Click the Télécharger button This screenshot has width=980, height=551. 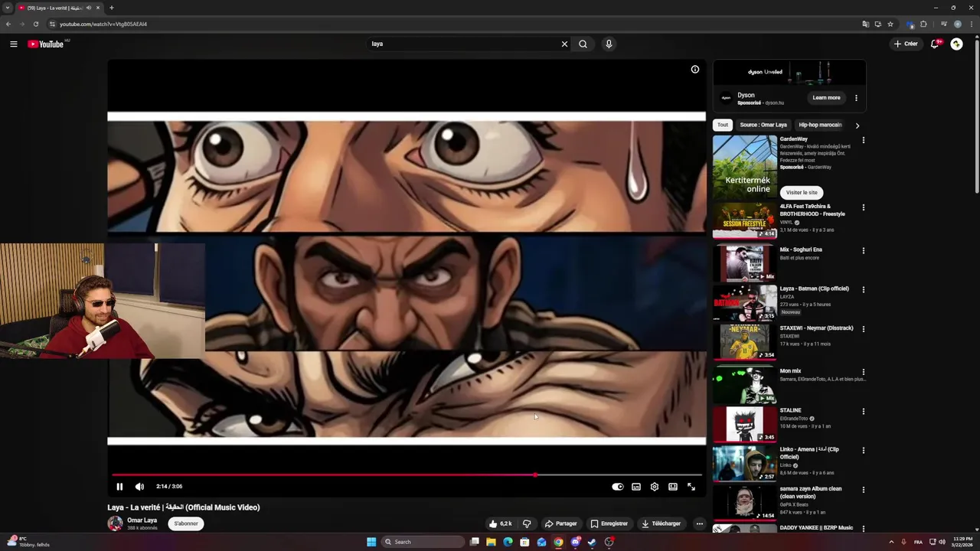pos(661,523)
